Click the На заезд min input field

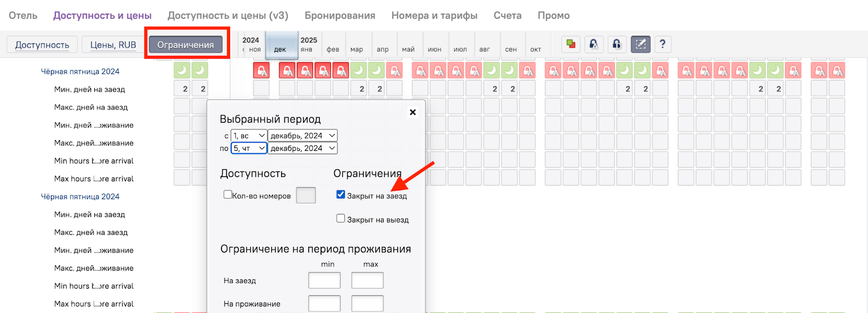click(324, 280)
